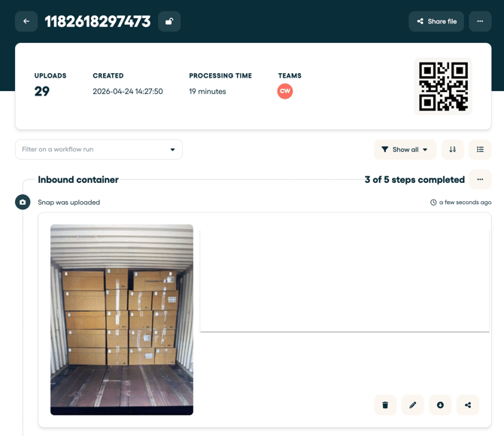
Task: Click the clock icon beside the timestamp
Action: pos(433,203)
